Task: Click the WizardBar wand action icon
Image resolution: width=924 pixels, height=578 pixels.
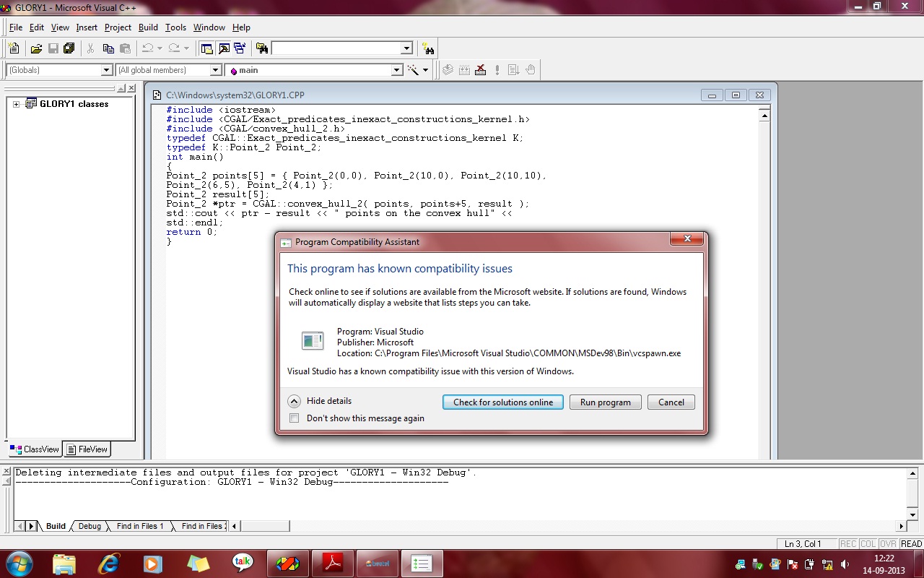Action: 414,70
